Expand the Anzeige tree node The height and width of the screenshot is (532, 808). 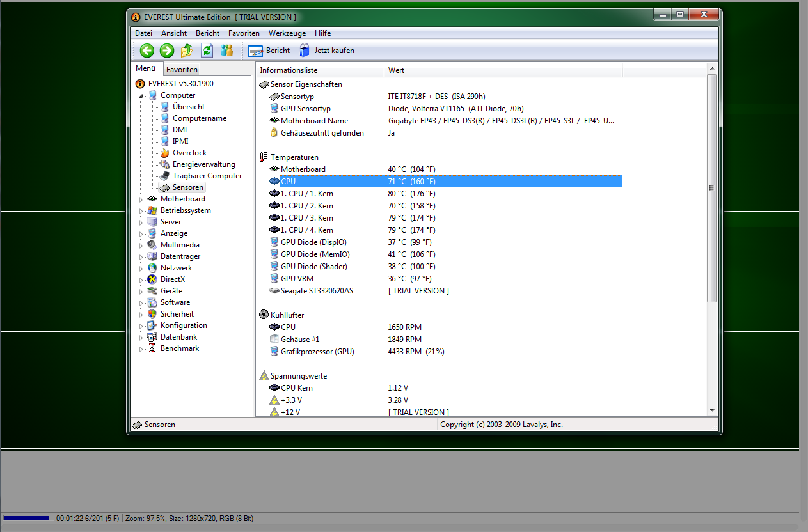(141, 234)
